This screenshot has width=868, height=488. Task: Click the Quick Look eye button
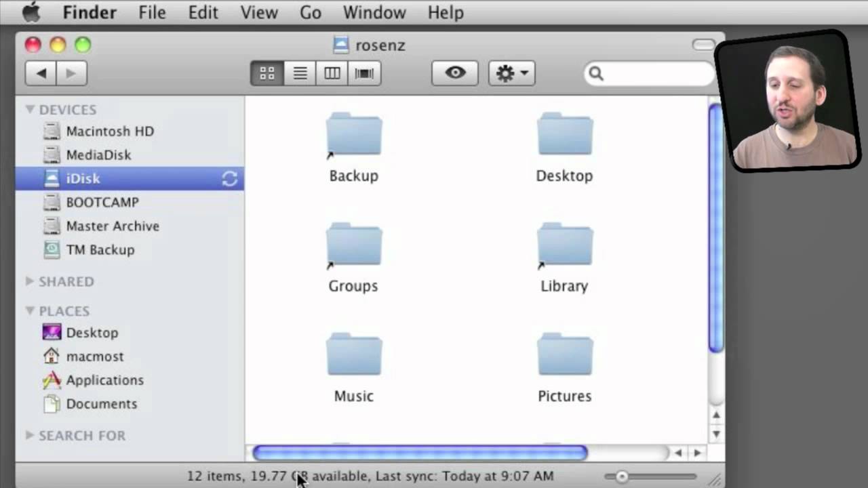(455, 73)
